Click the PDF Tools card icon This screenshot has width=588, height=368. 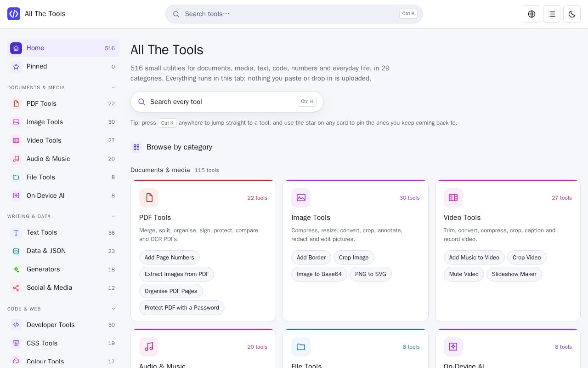pyautogui.click(x=149, y=198)
